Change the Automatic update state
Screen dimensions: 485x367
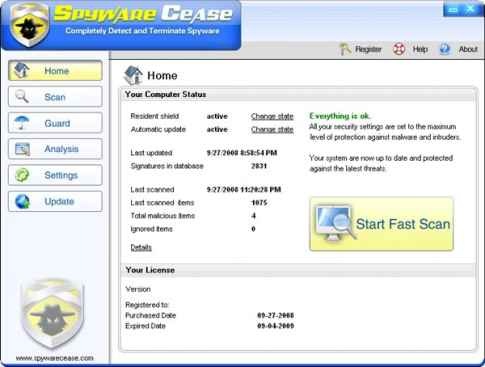click(272, 130)
